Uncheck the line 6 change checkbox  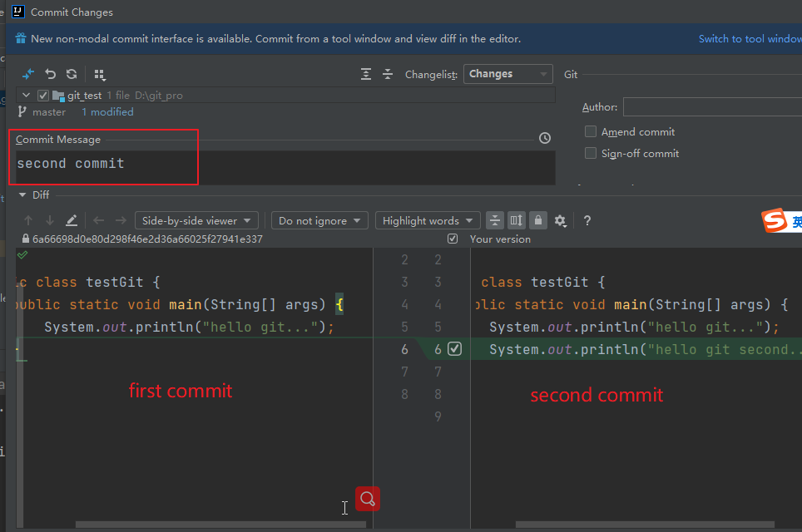pos(455,348)
